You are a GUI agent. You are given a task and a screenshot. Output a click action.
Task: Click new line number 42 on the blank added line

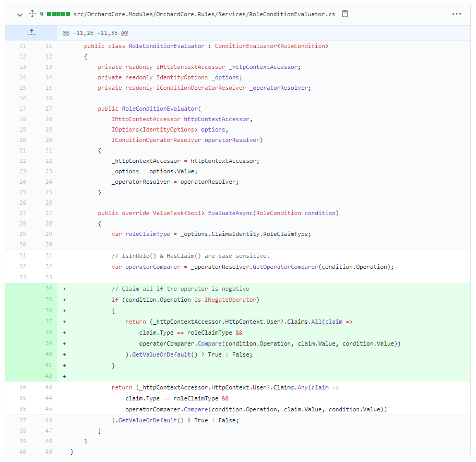click(x=49, y=376)
